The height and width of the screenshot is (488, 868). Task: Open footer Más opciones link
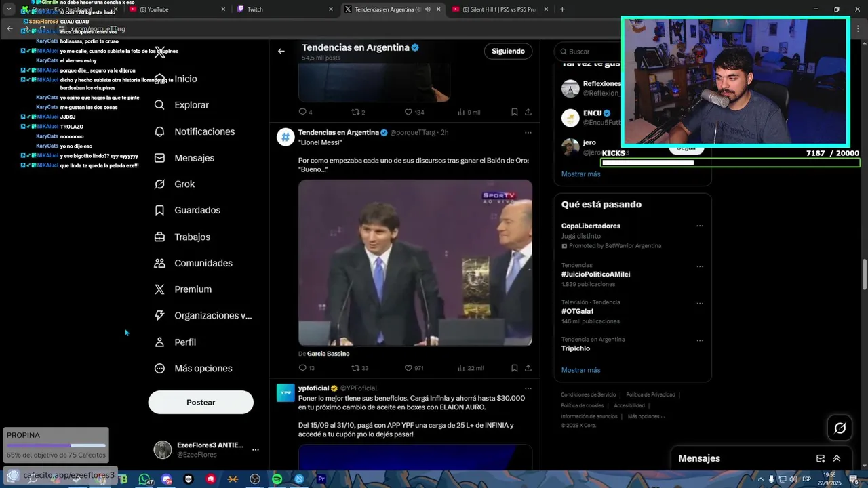tap(646, 416)
